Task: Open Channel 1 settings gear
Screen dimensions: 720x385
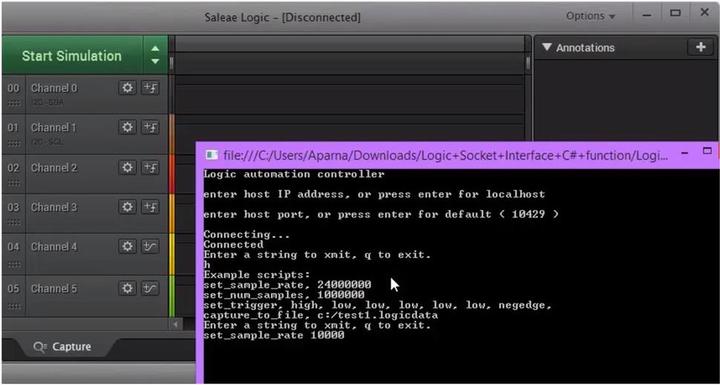Action: coord(127,127)
